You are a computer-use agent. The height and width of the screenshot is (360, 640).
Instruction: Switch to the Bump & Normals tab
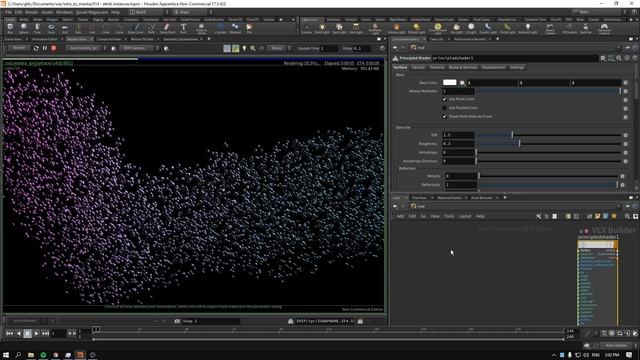[x=462, y=67]
